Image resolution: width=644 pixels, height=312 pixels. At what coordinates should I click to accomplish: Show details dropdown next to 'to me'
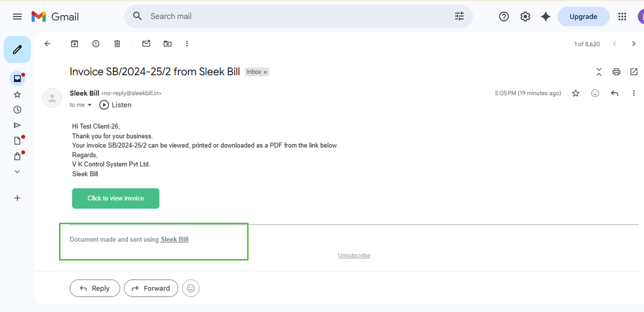(x=90, y=105)
